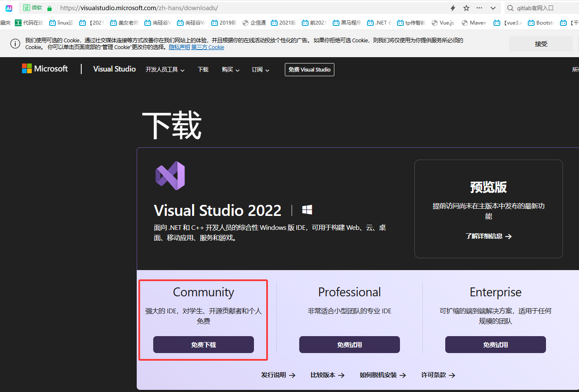Open the Maven bookmark
The height and width of the screenshot is (392, 579).
coord(474,23)
